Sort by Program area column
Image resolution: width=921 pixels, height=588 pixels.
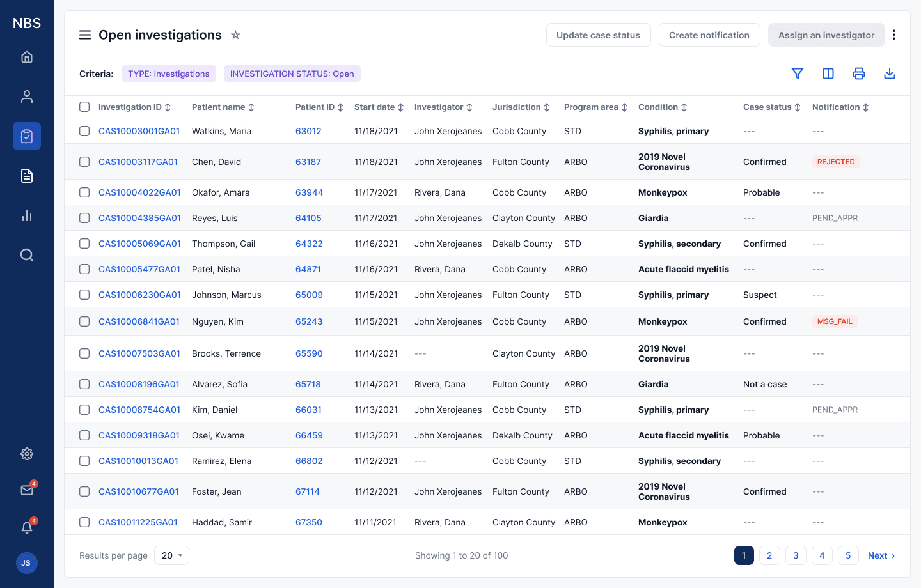pyautogui.click(x=596, y=107)
